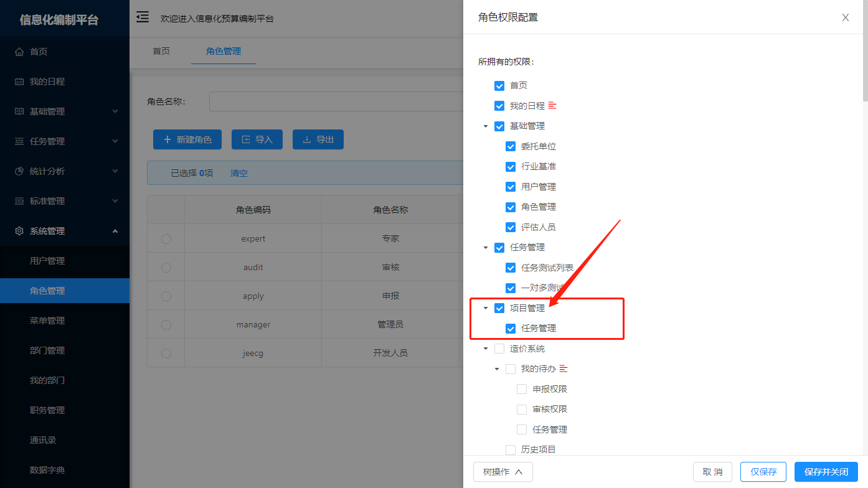Click the sidebar collapse hamburger icon
Image resolution: width=868 pixels, height=488 pixels.
click(142, 17)
